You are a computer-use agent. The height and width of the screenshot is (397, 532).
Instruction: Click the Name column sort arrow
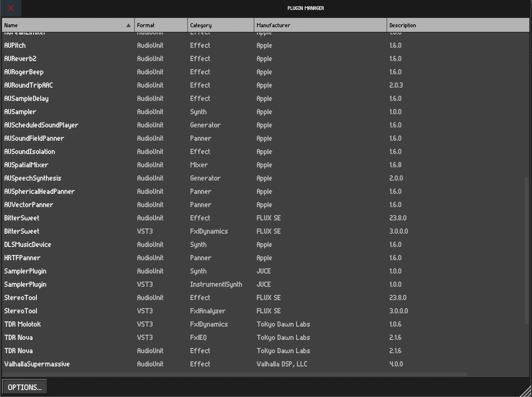pyautogui.click(x=128, y=25)
